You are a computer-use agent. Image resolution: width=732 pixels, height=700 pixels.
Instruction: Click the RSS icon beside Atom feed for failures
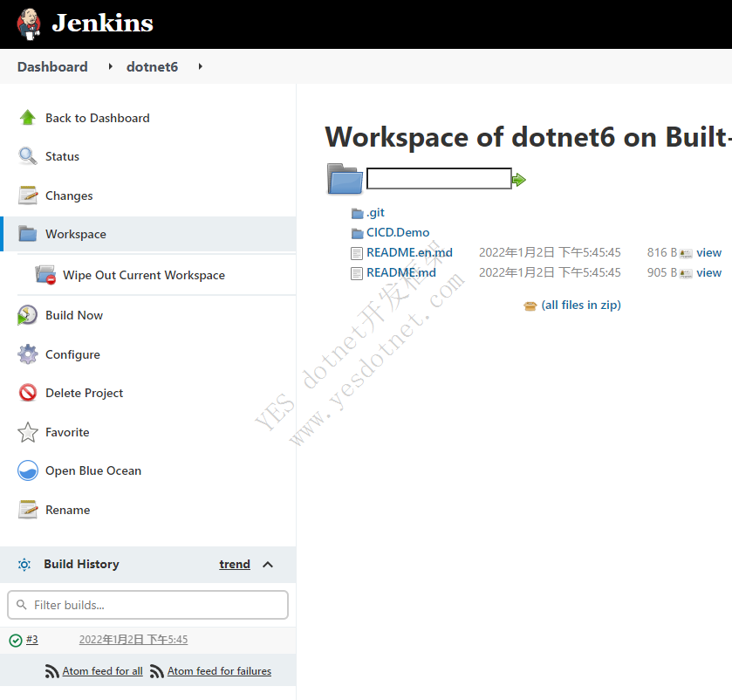pos(156,671)
